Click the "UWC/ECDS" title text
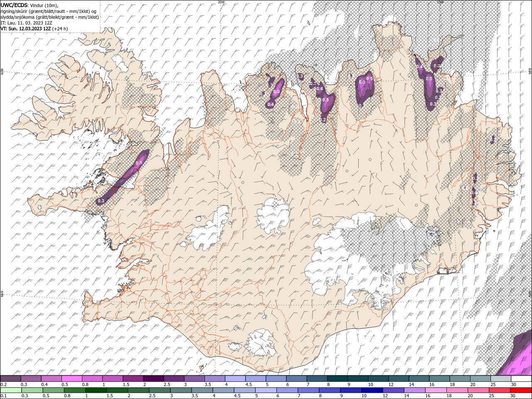 click(14, 5)
